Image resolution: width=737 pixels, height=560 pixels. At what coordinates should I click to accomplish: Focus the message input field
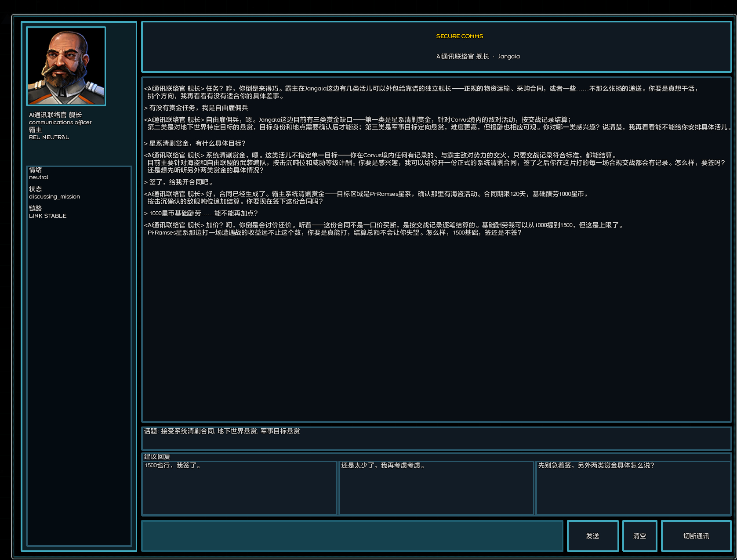click(352, 536)
